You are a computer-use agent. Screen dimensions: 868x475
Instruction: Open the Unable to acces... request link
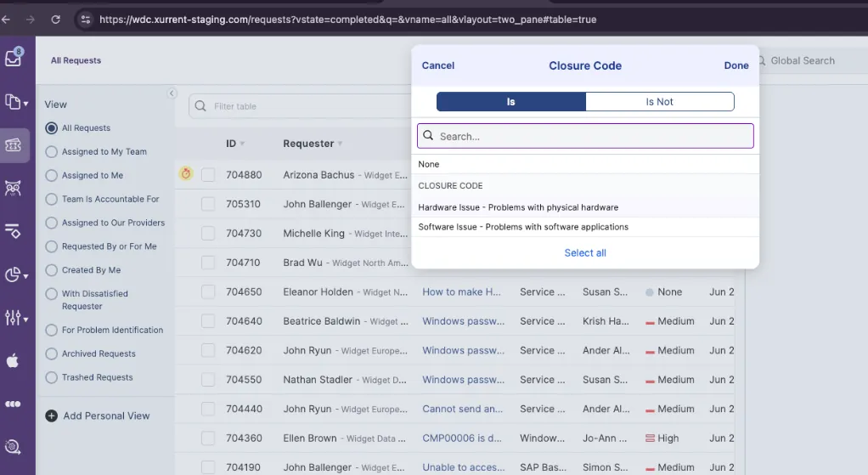click(x=464, y=468)
